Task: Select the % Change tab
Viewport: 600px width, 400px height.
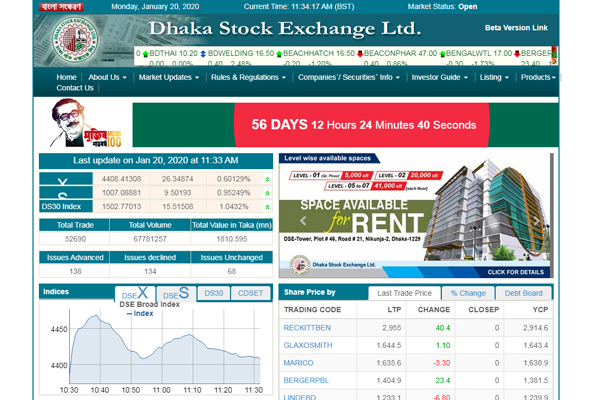Action: click(468, 293)
